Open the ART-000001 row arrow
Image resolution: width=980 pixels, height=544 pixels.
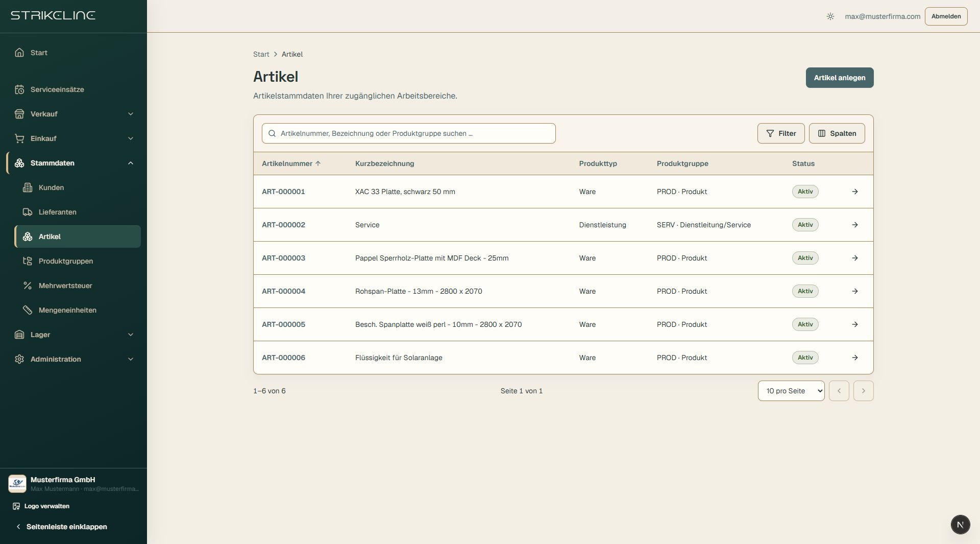click(x=855, y=192)
